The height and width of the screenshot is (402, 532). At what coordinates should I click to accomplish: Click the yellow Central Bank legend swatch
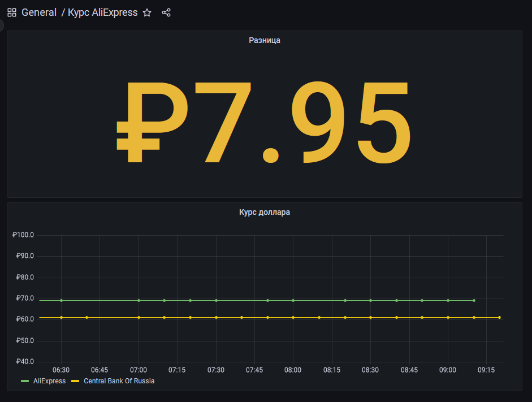coord(75,381)
